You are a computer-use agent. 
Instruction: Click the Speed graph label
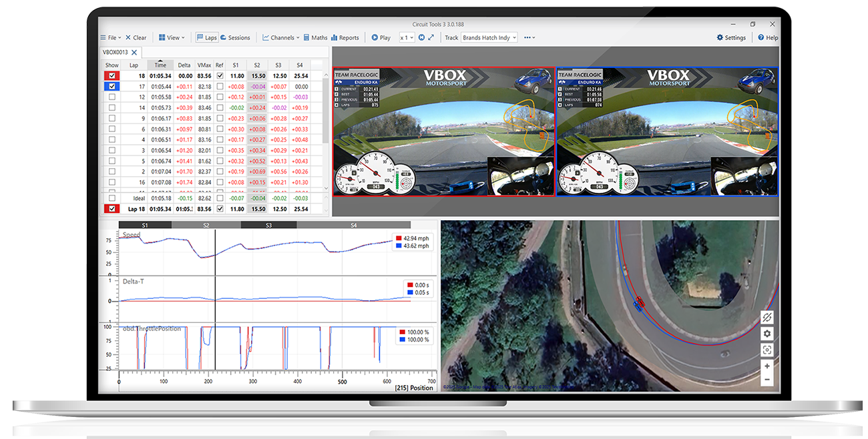(x=132, y=235)
